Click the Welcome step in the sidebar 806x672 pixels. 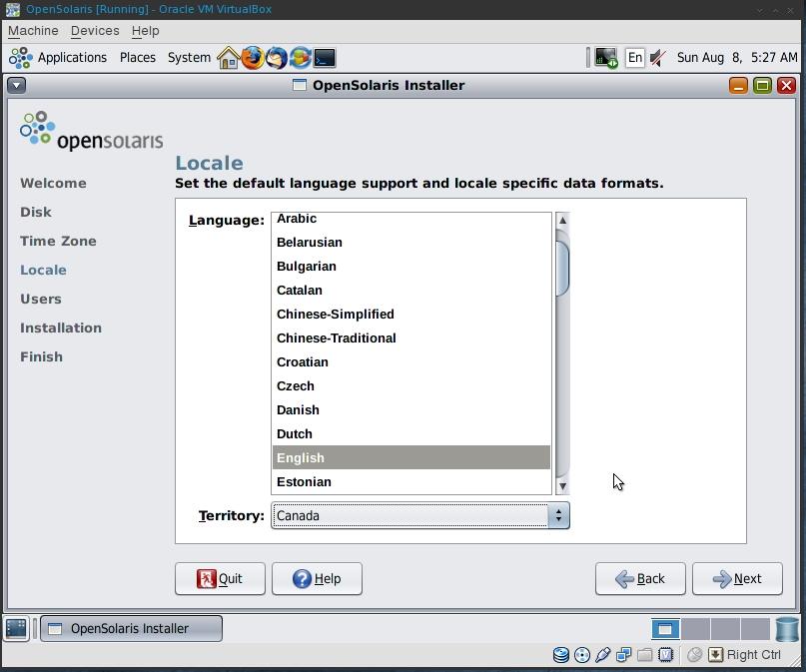54,184
